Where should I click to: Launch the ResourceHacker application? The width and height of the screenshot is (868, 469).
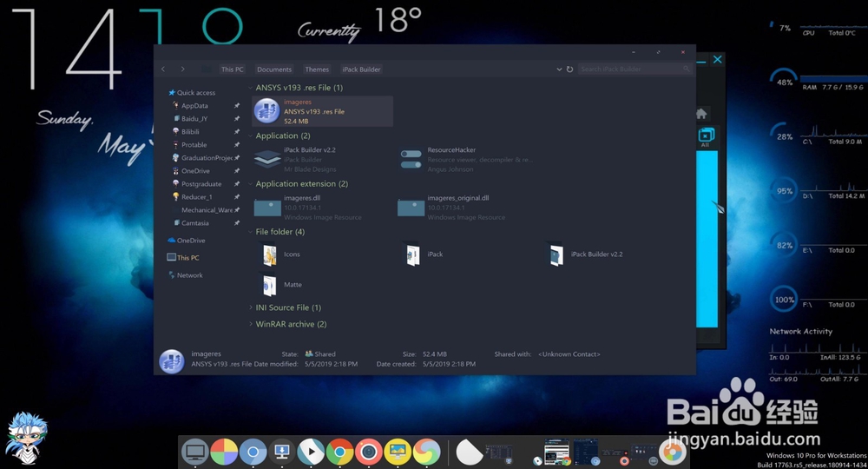click(465, 160)
